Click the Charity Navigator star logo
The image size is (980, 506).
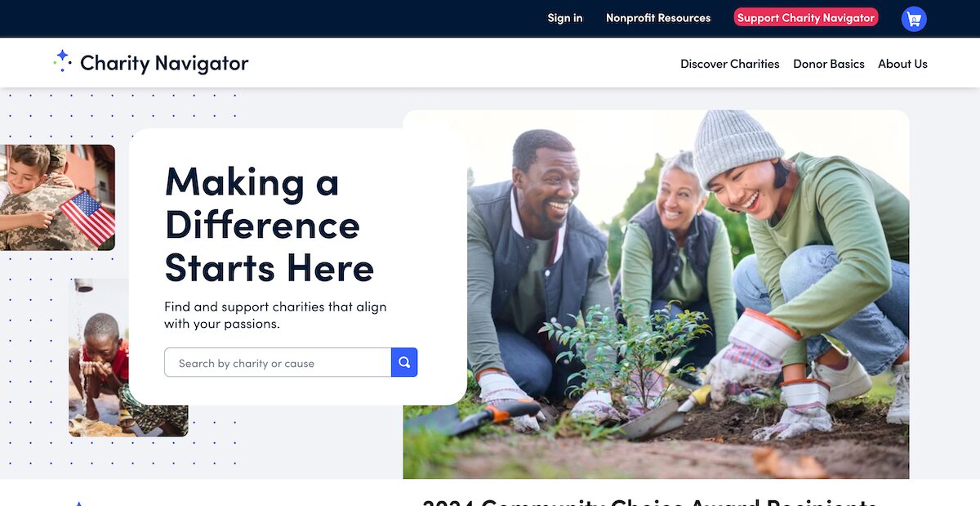point(62,61)
